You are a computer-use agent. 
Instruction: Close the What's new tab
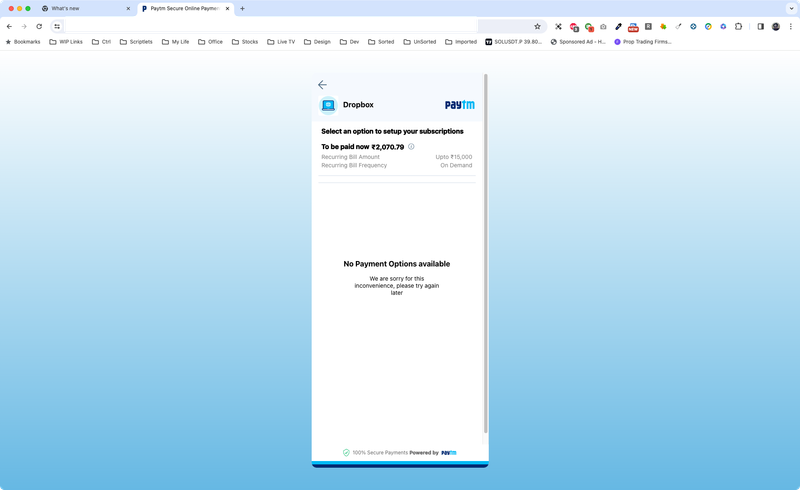(x=128, y=9)
